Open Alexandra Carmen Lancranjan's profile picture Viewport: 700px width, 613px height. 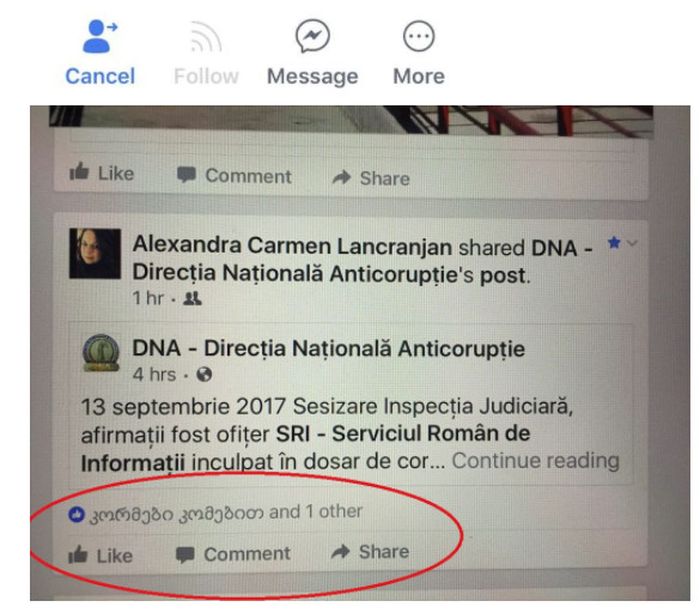click(95, 253)
